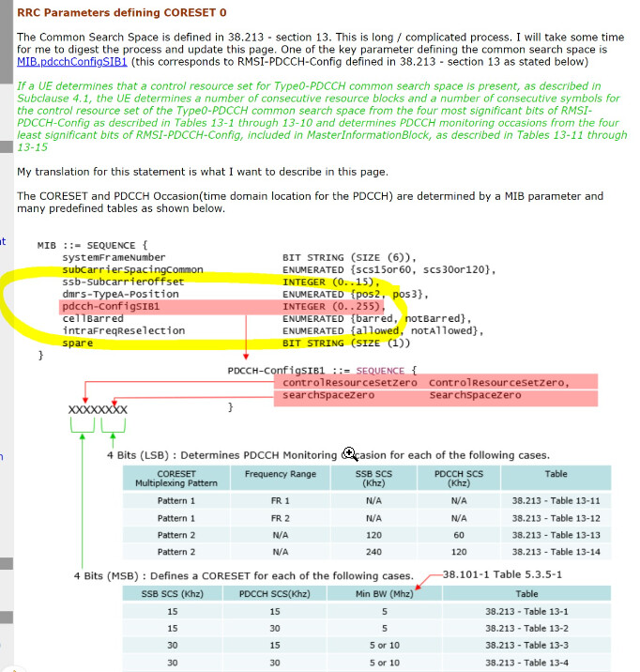Click the XXXXXXXX bit pattern text
This screenshot has height=672, width=640.
(98, 410)
